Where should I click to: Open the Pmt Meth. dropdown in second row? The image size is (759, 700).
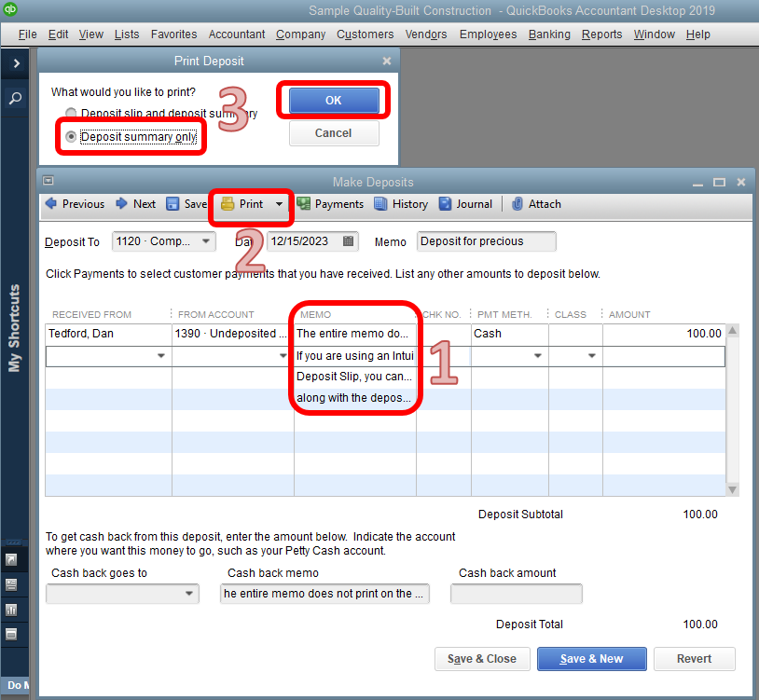pyautogui.click(x=537, y=356)
